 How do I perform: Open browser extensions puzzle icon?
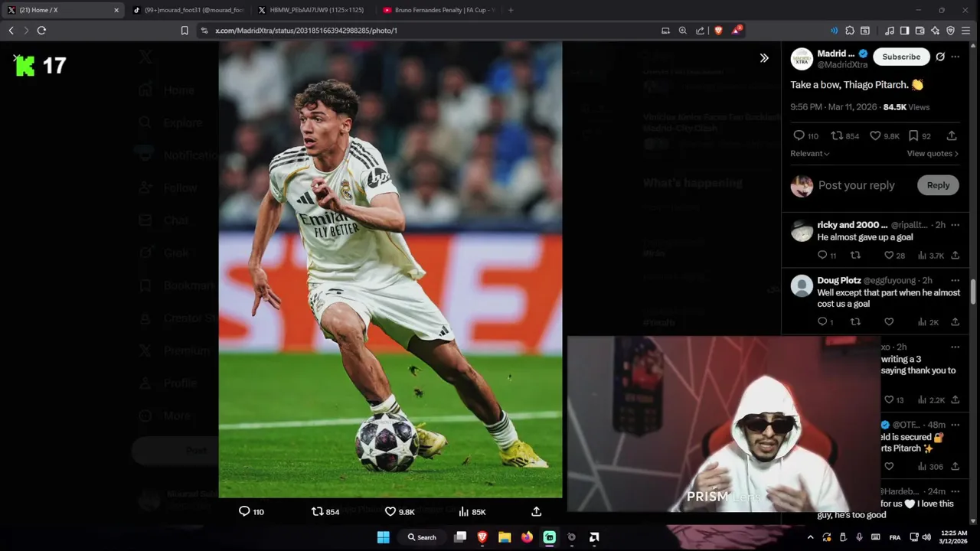[850, 31]
